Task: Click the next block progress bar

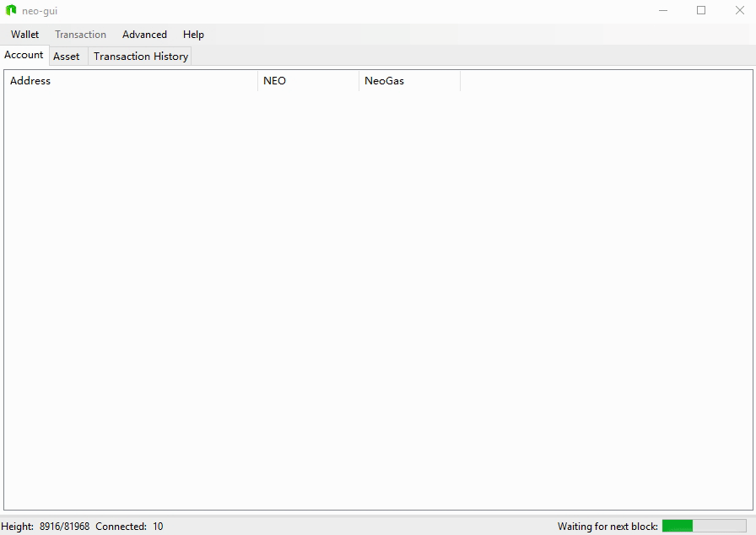Action: [x=704, y=526]
